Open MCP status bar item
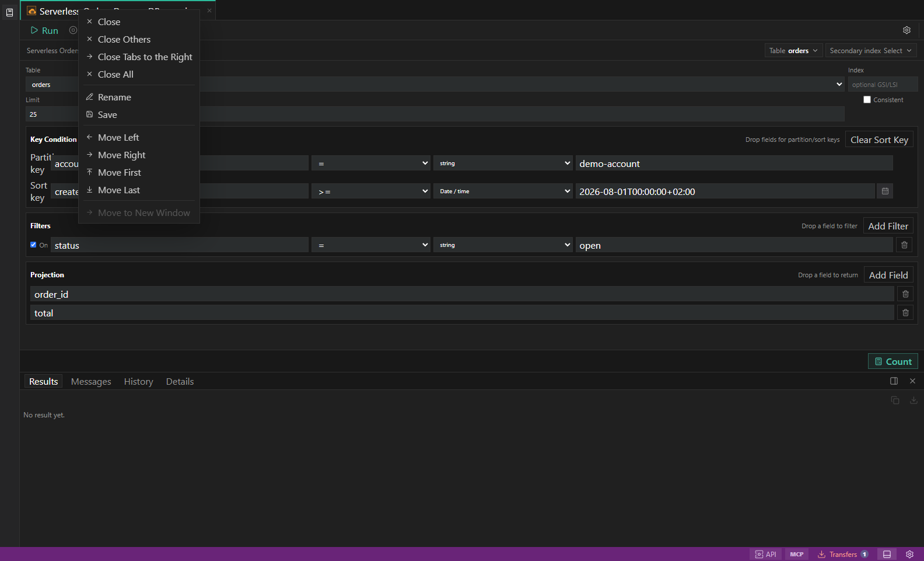The height and width of the screenshot is (561, 924). click(x=797, y=555)
